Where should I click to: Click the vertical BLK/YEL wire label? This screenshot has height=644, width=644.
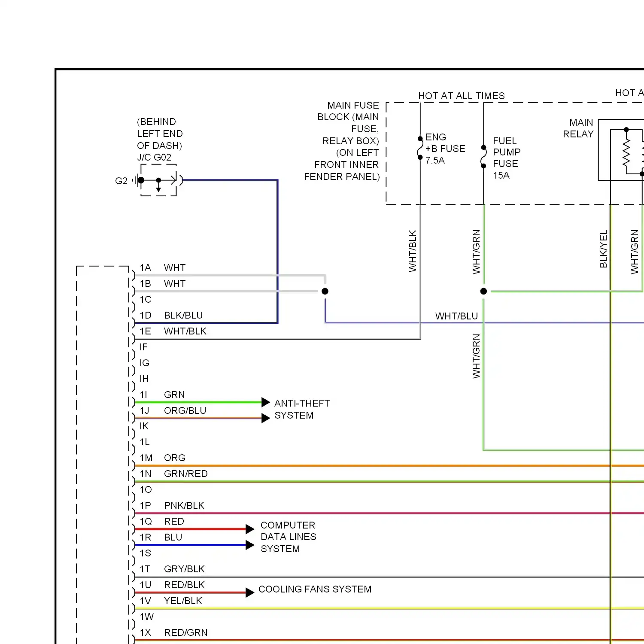point(603,249)
